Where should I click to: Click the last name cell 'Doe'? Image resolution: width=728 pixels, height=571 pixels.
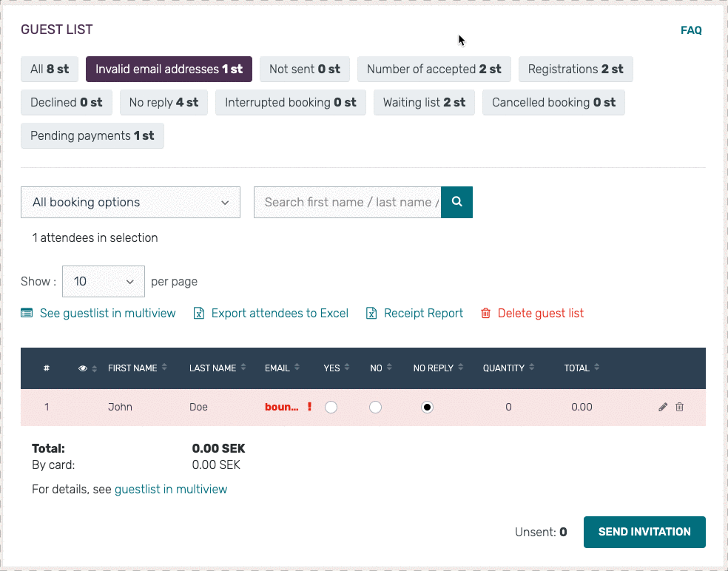click(x=198, y=407)
